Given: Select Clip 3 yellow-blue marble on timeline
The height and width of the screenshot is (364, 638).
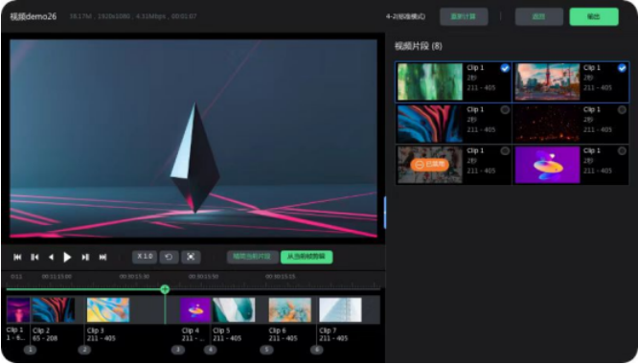Looking at the screenshot, I should pyautogui.click(x=108, y=310).
